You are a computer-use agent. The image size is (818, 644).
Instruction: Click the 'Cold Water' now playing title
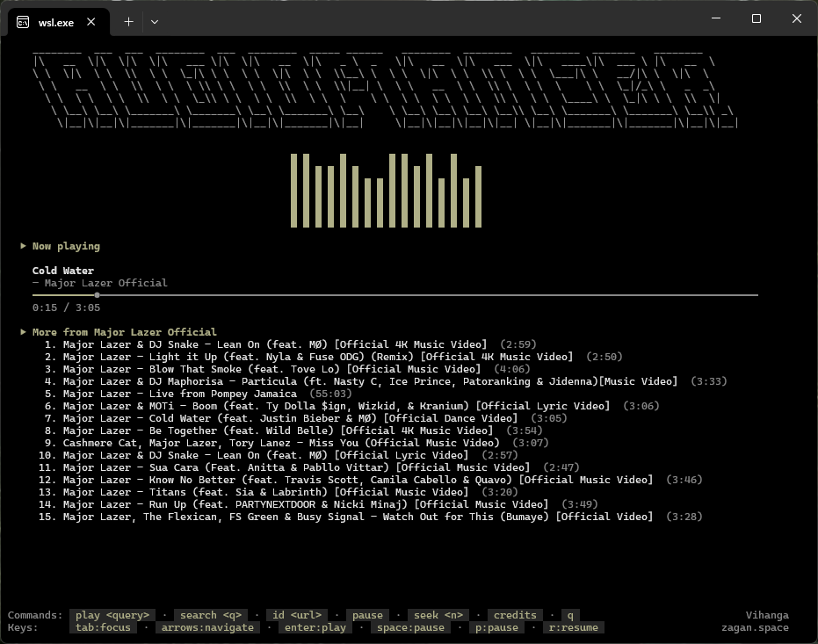click(63, 271)
